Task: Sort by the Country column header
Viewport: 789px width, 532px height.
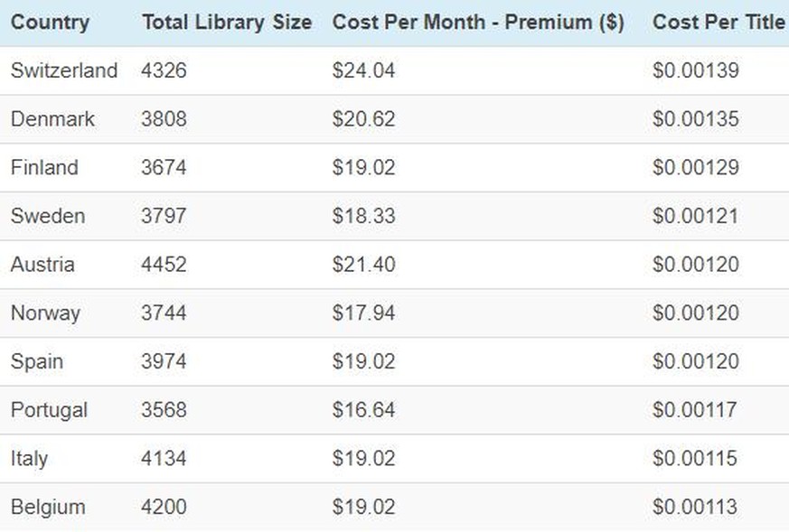Action: 50,23
